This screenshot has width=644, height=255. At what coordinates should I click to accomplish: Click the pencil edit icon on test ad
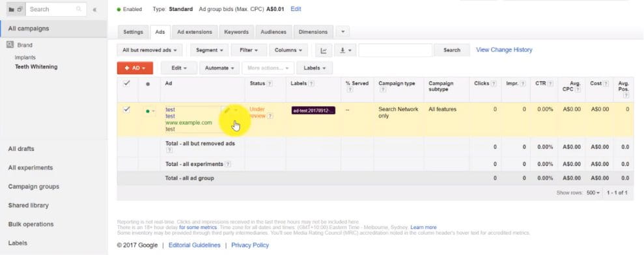[x=225, y=110]
